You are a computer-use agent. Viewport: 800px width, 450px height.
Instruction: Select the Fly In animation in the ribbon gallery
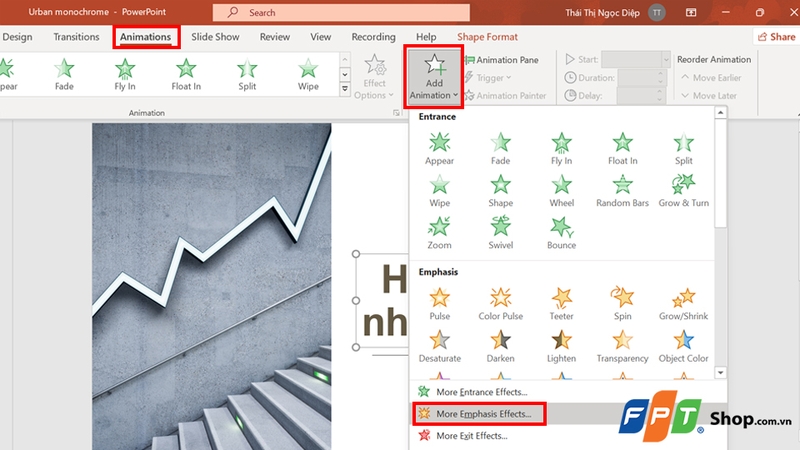tap(125, 74)
